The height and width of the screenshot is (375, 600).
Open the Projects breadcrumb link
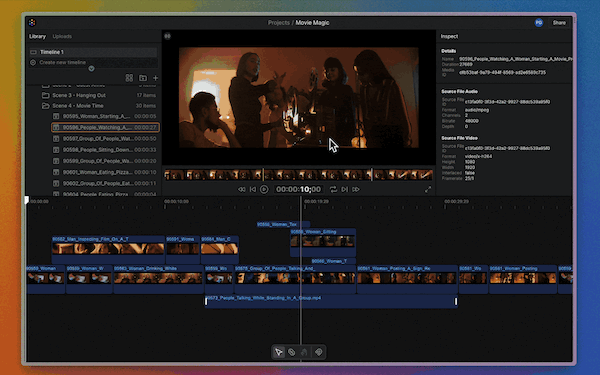[279, 23]
